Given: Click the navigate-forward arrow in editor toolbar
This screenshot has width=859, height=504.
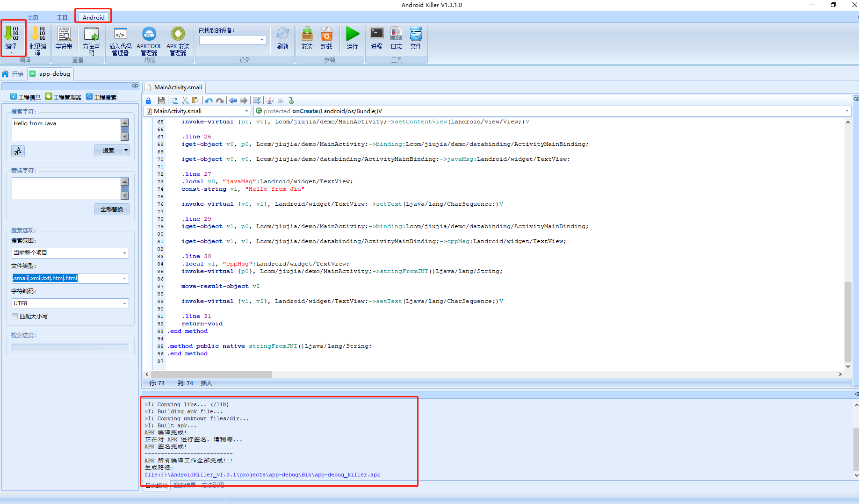Looking at the screenshot, I should pos(244,101).
